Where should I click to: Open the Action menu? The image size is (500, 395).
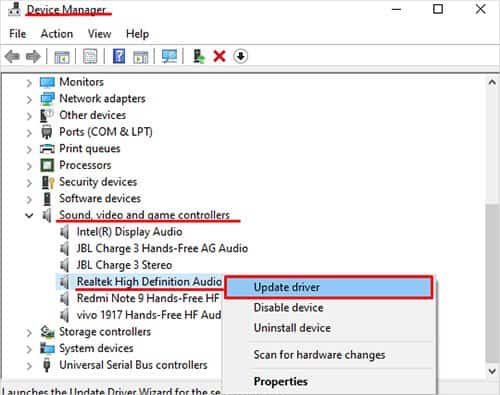[x=57, y=34]
